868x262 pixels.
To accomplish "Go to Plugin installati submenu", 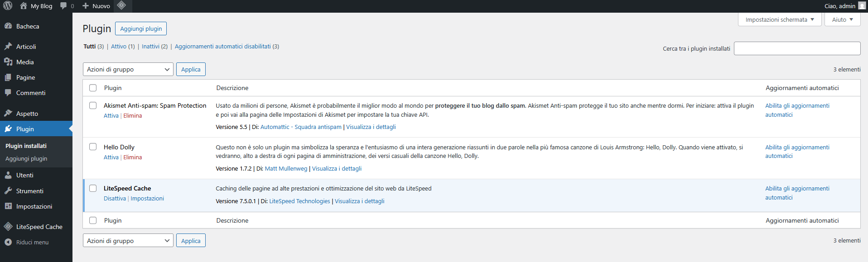I will click(x=26, y=146).
